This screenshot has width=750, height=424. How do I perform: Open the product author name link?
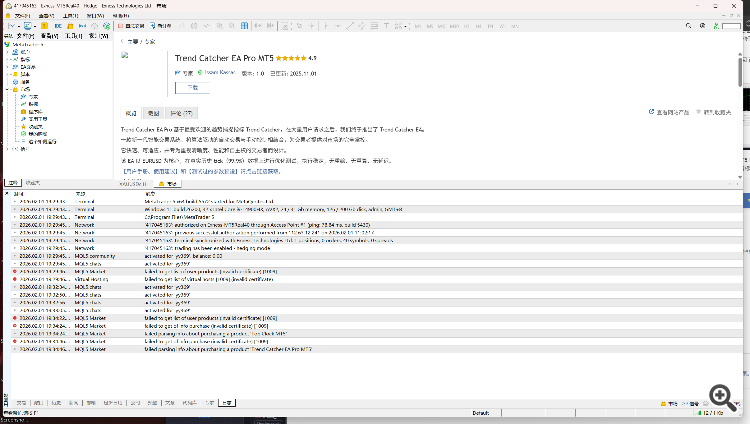point(220,73)
